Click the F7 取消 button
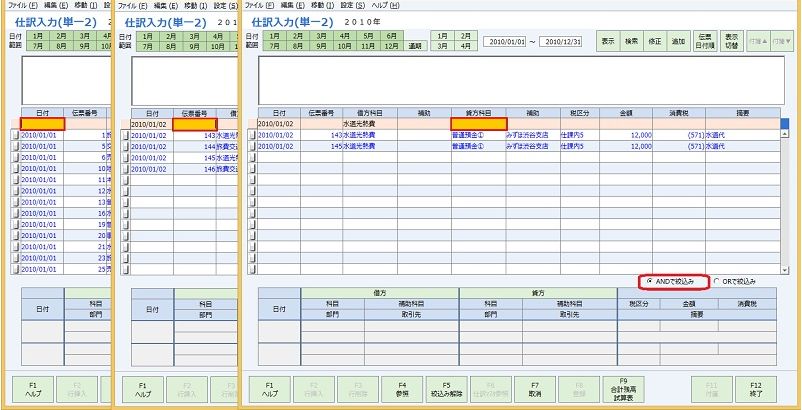The width and height of the screenshot is (802, 410). (x=535, y=390)
